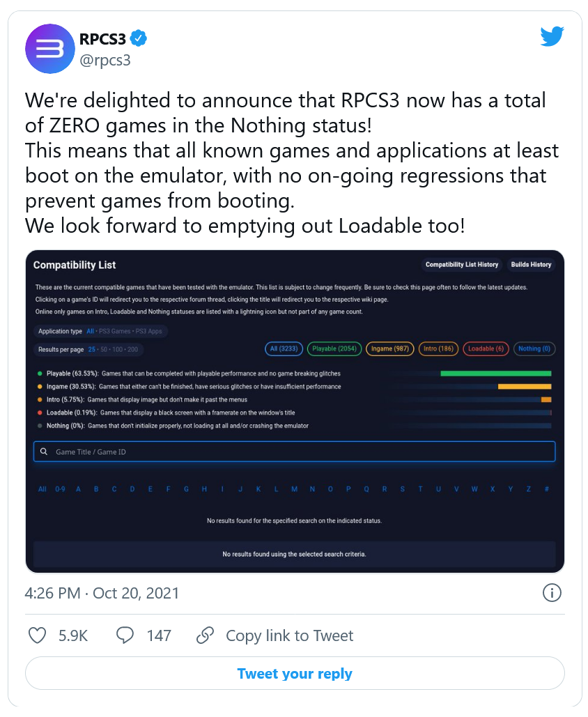588x717 pixels.
Task: Click Tweet your reply button
Action: click(x=295, y=674)
